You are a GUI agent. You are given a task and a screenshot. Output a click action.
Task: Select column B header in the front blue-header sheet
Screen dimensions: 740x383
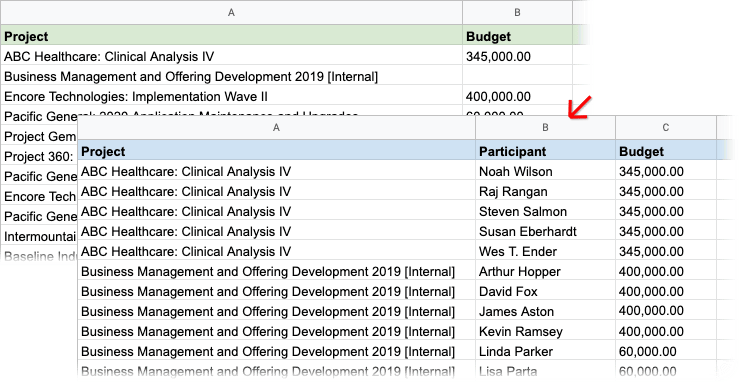545,128
